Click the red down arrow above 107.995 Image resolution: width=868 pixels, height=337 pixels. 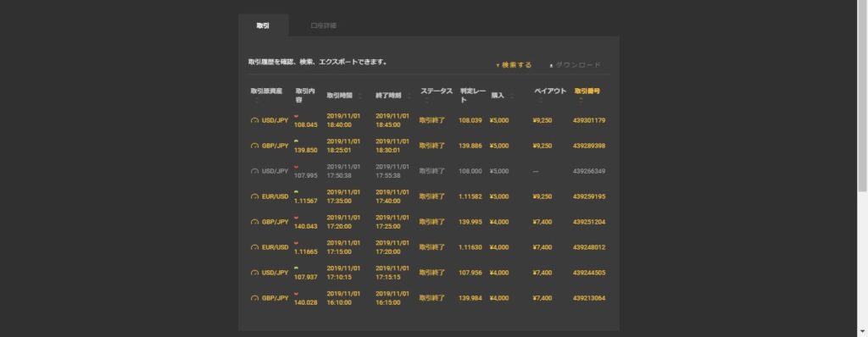pyautogui.click(x=296, y=167)
